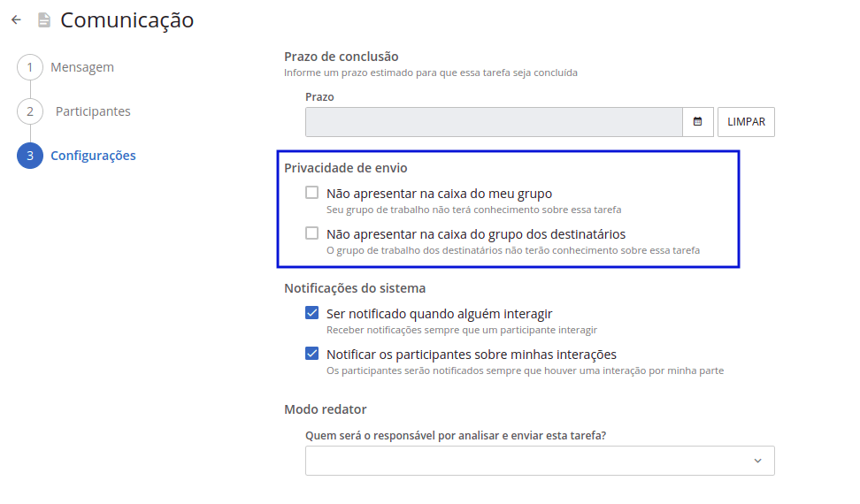This screenshot has height=504, width=860.
Task: Disable 'Notificar os participantes sobre minhas interações'
Action: [311, 354]
